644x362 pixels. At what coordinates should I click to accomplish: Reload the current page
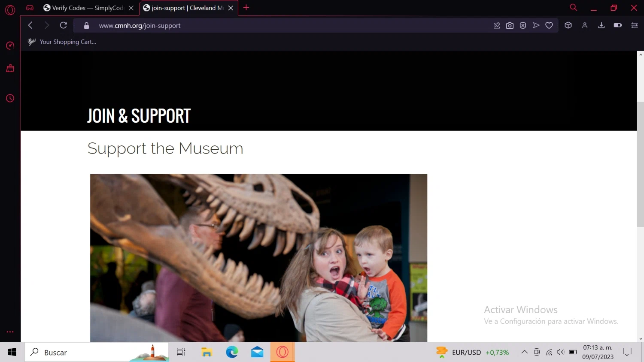pyautogui.click(x=63, y=25)
